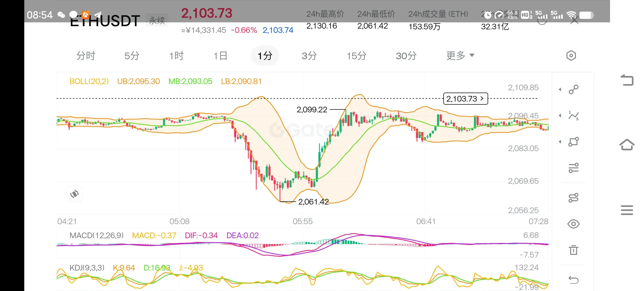Viewport: 644px width, 291px height.
Task: Tap the Android home navigation button
Action: click(627, 145)
